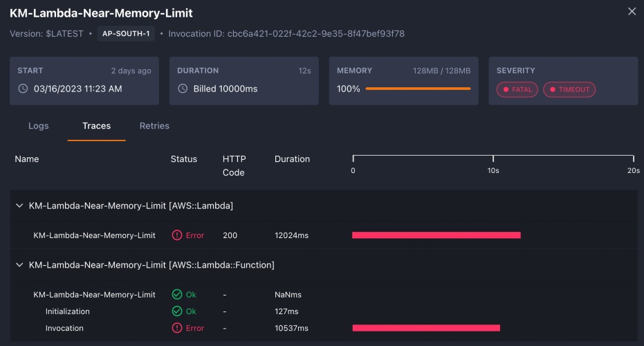Click the 128MB / 128MB memory text
The width and height of the screenshot is (644, 346).
coord(441,71)
